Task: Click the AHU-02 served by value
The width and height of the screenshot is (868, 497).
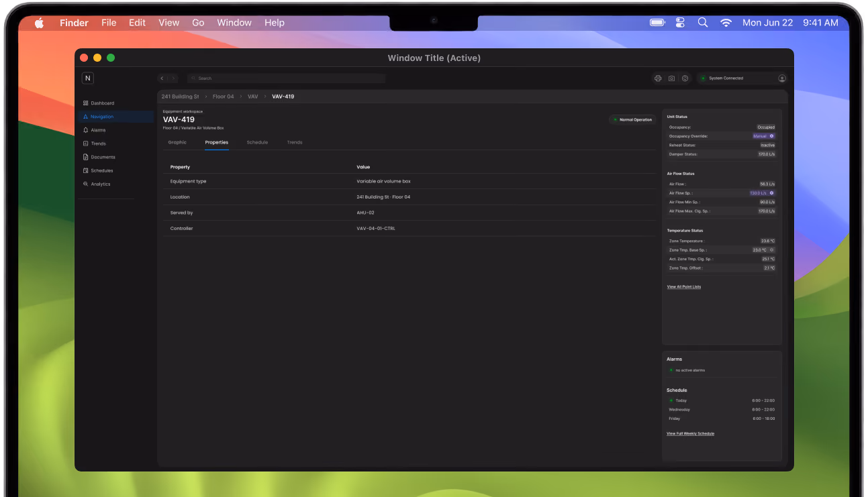Action: coord(366,213)
